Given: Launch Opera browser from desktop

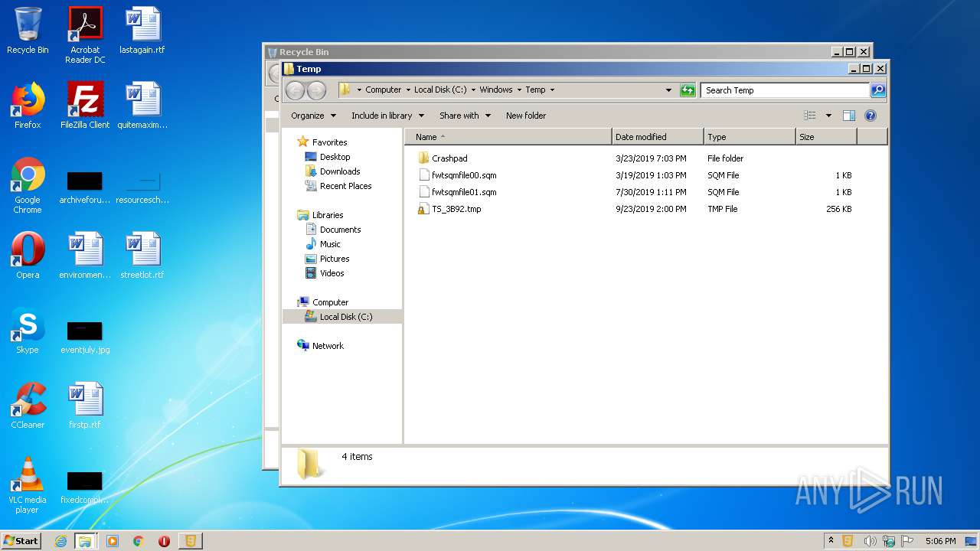Looking at the screenshot, I should coord(28,256).
